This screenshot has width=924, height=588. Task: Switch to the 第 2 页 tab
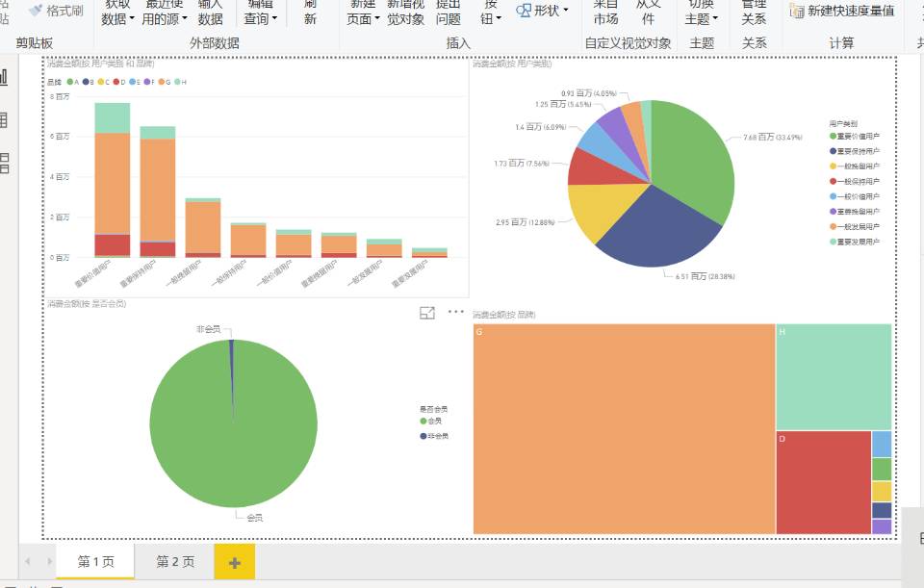(175, 561)
